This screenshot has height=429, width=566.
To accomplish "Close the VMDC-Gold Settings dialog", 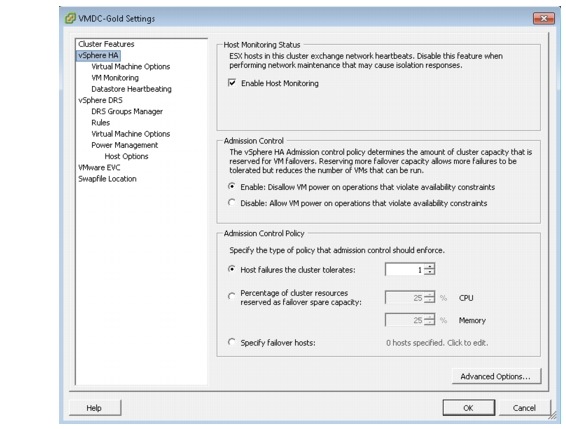I will click(x=544, y=18).
